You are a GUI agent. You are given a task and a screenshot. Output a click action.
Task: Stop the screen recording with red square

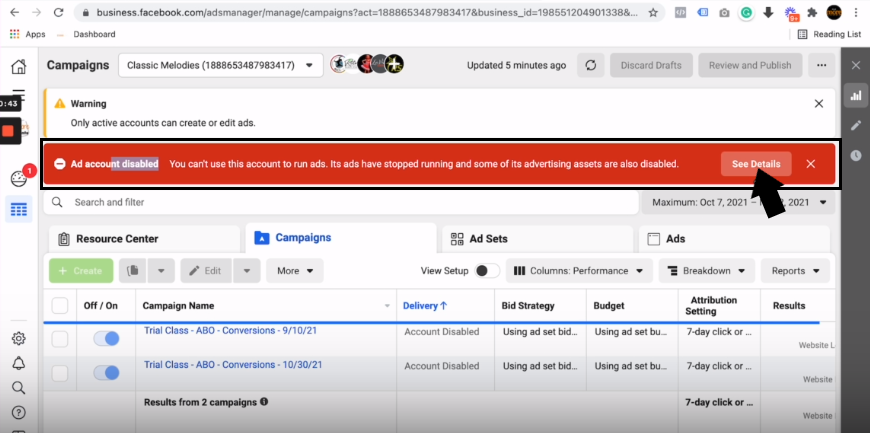(x=8, y=132)
